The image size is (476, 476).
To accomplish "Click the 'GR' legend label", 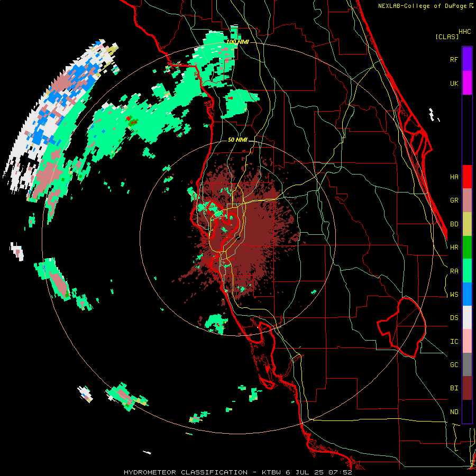I will coord(454,200).
